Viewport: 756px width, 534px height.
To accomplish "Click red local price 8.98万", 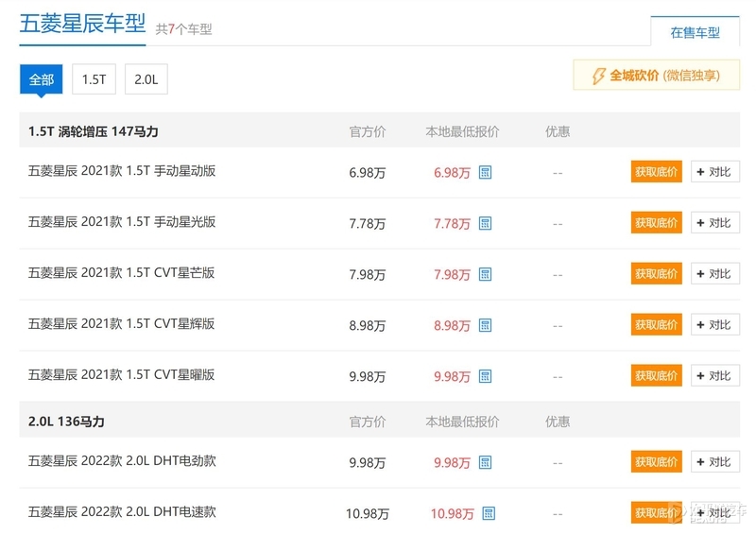I will (452, 326).
